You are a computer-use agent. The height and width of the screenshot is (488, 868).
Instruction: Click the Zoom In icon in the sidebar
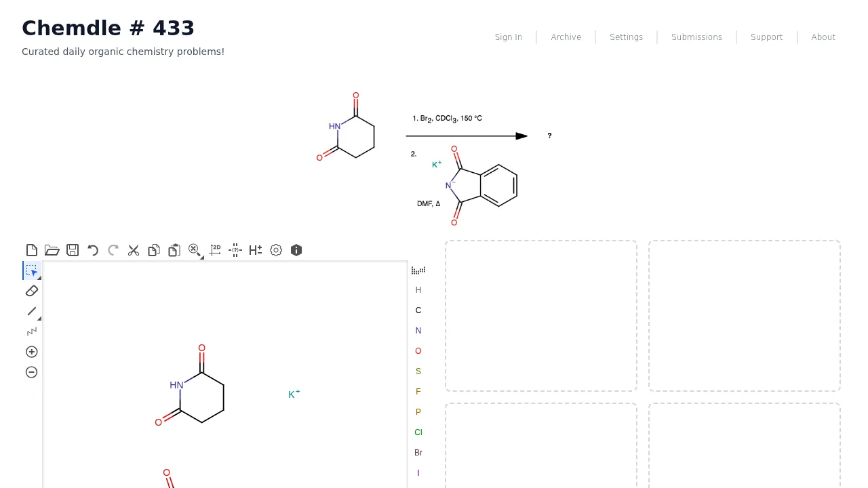tap(31, 352)
